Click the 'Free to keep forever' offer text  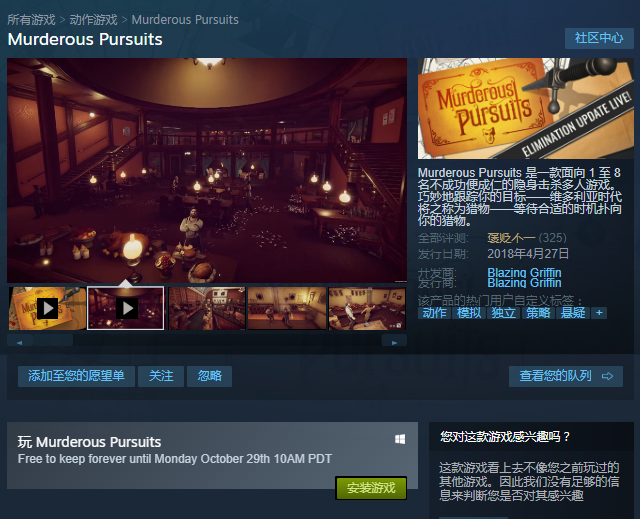pyautogui.click(x=175, y=459)
